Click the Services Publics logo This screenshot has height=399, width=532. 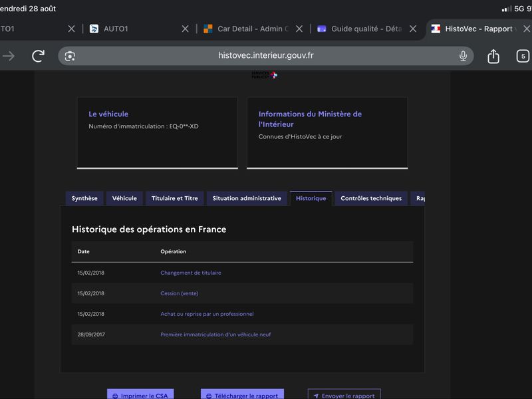point(264,75)
